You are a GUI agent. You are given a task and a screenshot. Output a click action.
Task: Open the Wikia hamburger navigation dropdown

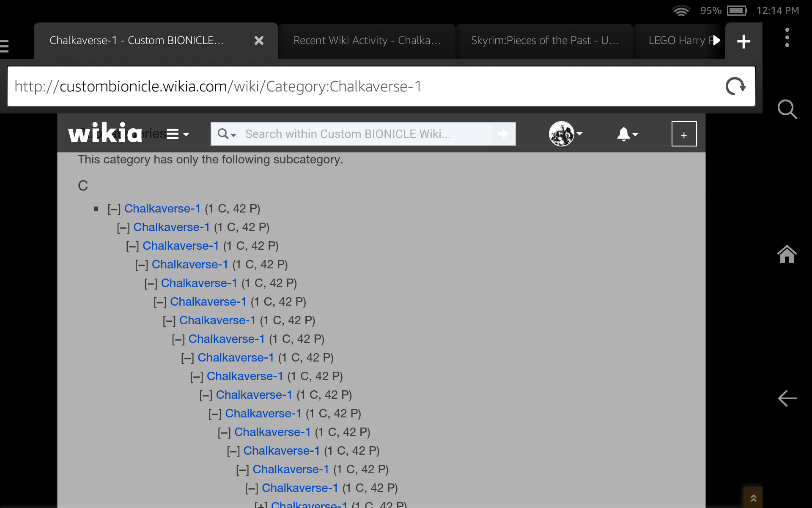tap(178, 134)
